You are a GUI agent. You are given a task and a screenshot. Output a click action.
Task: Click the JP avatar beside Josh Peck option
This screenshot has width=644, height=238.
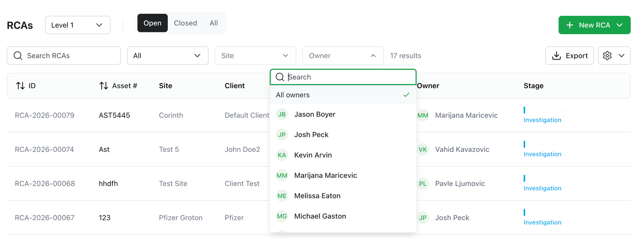point(282,134)
